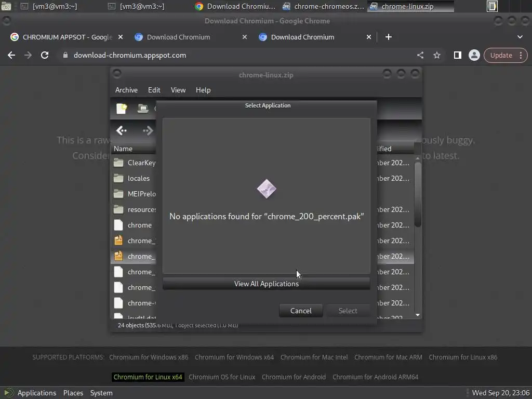Image resolution: width=532 pixels, height=399 pixels.
Task: Click the clock Wed Sep 20 23:06
Action: [x=500, y=393]
